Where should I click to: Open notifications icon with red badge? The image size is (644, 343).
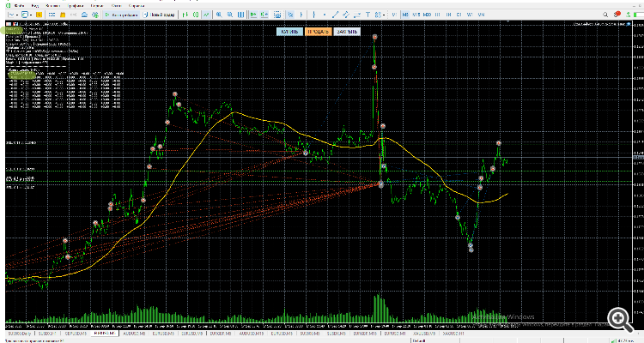tap(617, 15)
